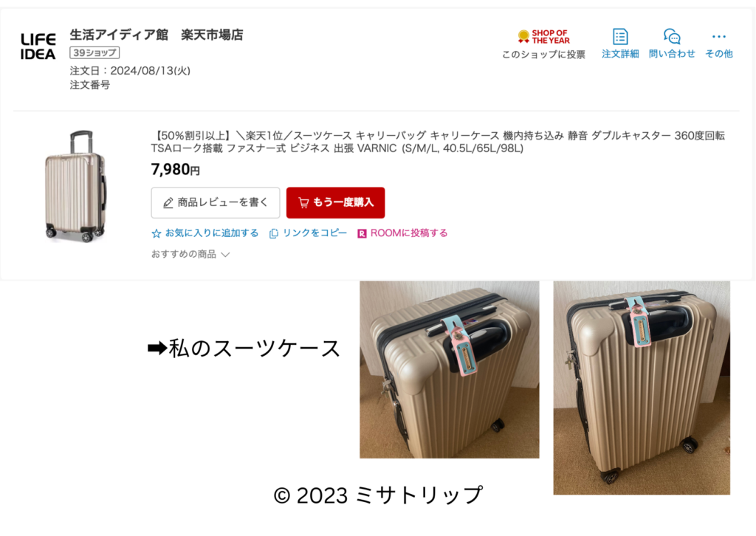The image size is (756, 536).
Task: Open the その他 three-dots menu
Action: coord(719,37)
